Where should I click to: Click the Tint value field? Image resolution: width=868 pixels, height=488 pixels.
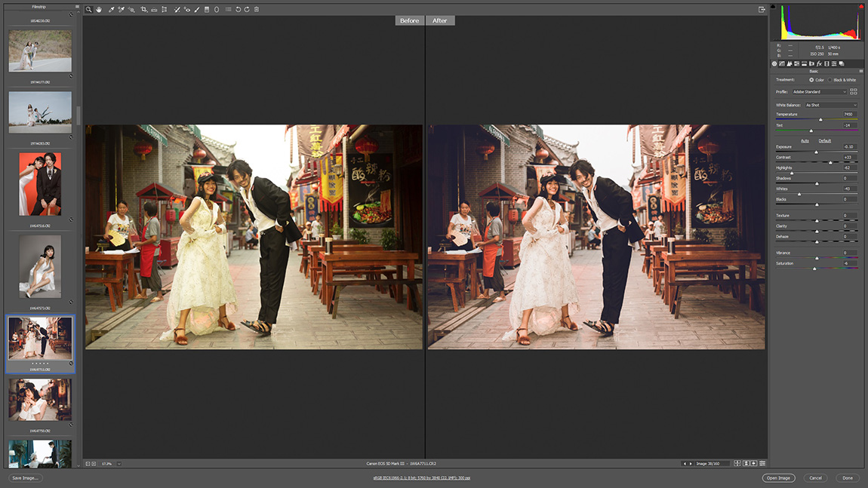coord(849,126)
